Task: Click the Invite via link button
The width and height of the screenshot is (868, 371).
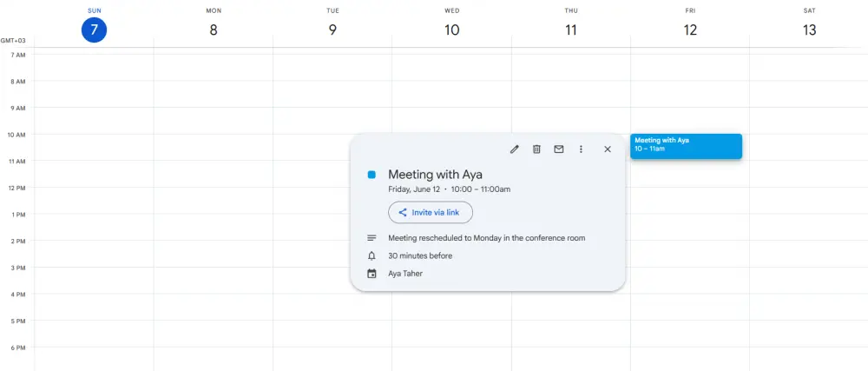Action: point(431,213)
